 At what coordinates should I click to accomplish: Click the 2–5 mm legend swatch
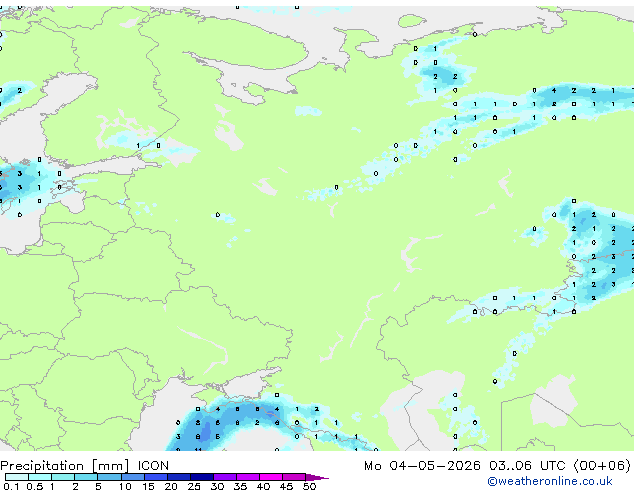(86, 477)
